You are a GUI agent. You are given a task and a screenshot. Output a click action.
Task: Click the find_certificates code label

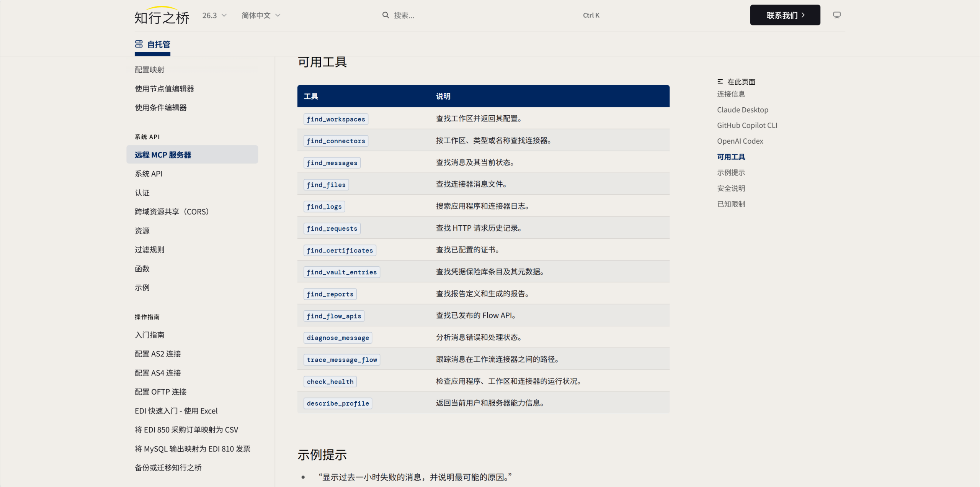340,250
